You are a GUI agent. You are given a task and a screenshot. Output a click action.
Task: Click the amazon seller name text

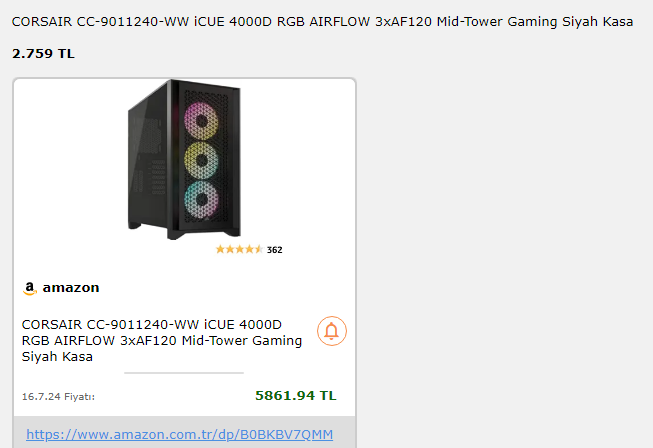[x=71, y=287]
